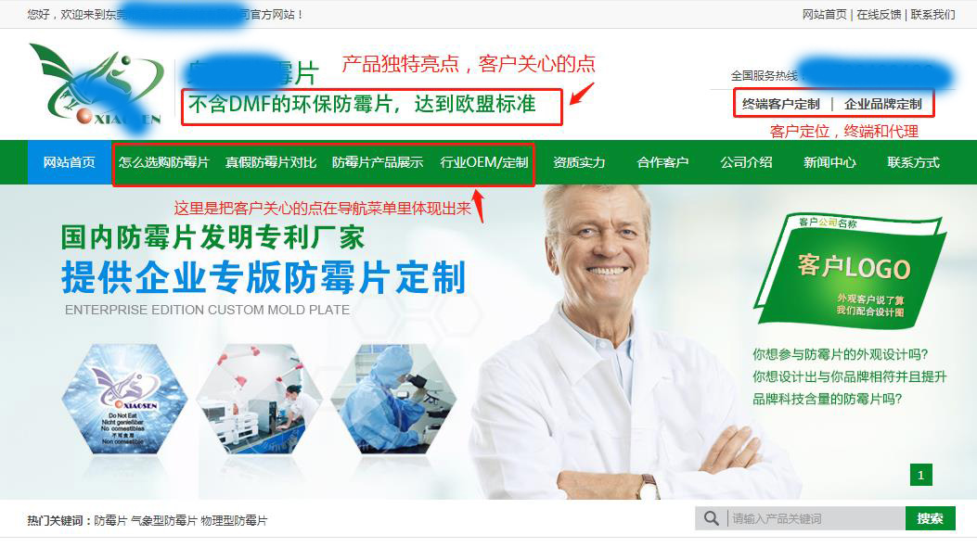Click the green 搜索 button
The height and width of the screenshot is (560, 977).
(x=931, y=518)
